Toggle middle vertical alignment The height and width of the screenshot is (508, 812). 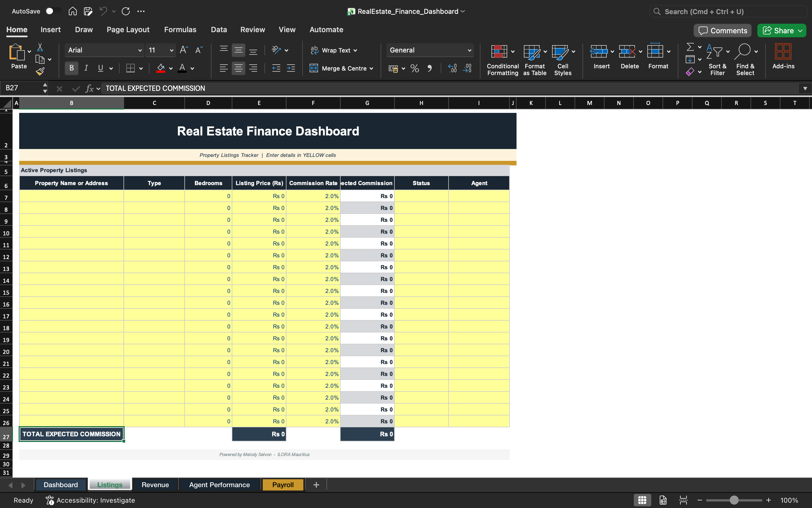coord(239,50)
